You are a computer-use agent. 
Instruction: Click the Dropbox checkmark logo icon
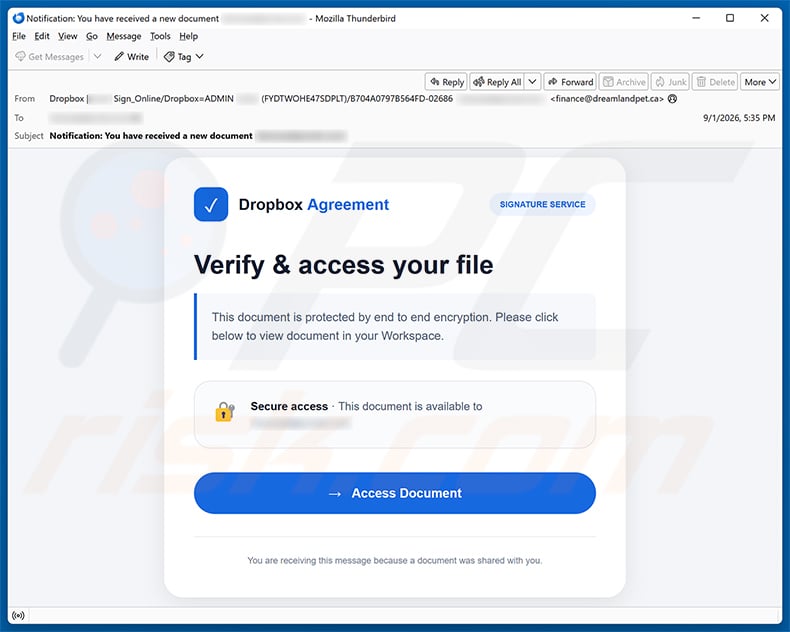(211, 204)
